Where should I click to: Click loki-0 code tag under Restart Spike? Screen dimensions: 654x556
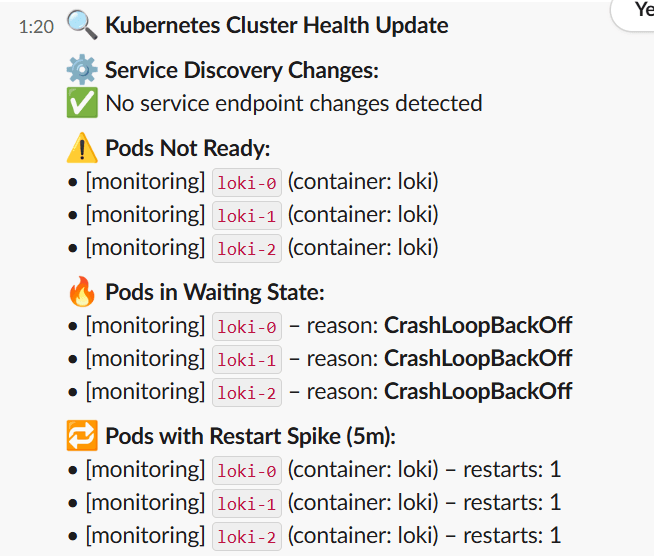coord(247,470)
